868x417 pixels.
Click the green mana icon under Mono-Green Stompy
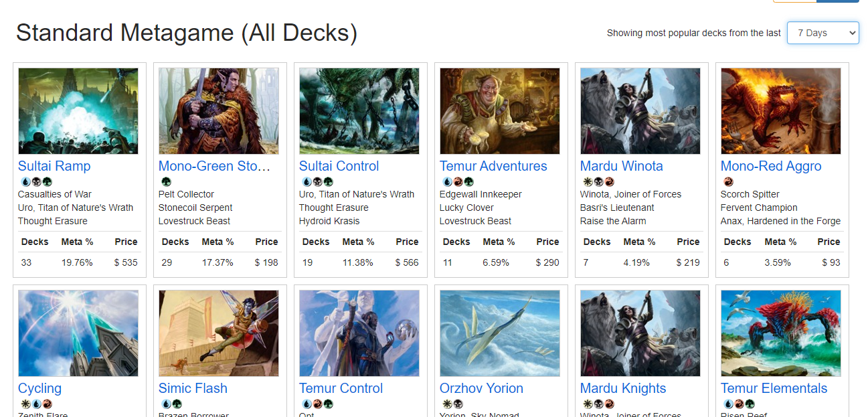point(165,181)
